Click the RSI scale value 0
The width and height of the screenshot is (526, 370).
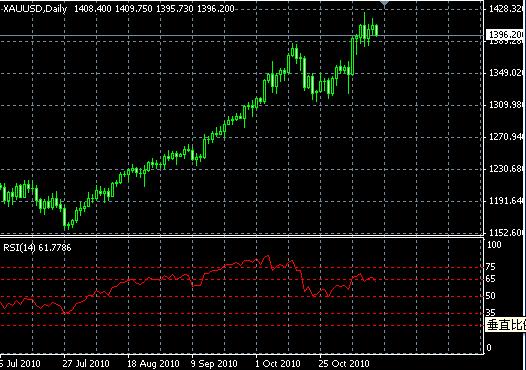click(488, 348)
